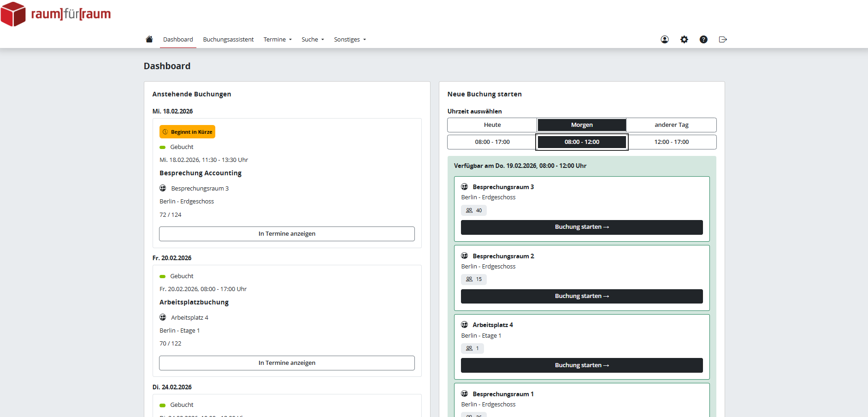The width and height of the screenshot is (868, 417).
Task: Open settings gear icon
Action: coord(684,40)
